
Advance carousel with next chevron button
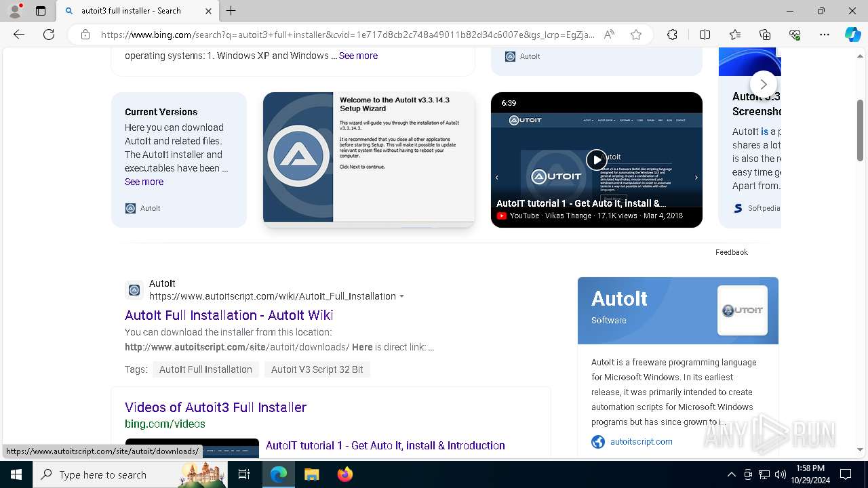(764, 84)
